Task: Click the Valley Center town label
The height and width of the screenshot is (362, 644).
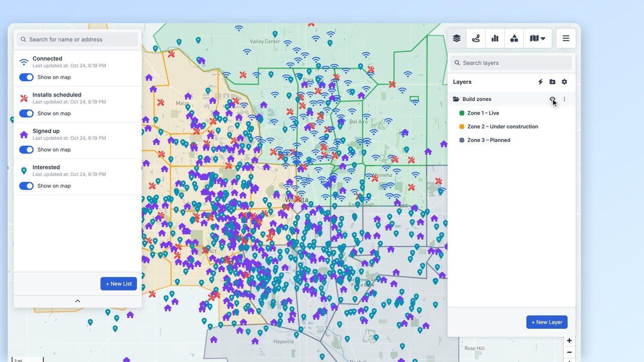Action: click(x=264, y=42)
